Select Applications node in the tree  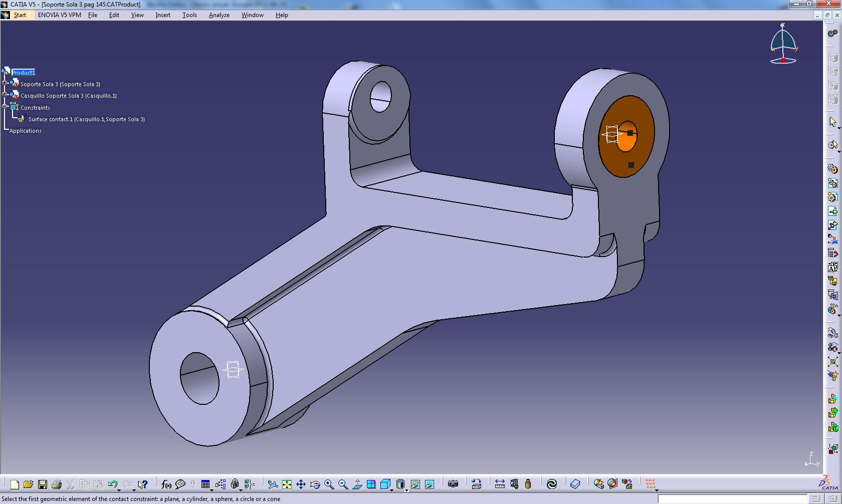(x=25, y=131)
